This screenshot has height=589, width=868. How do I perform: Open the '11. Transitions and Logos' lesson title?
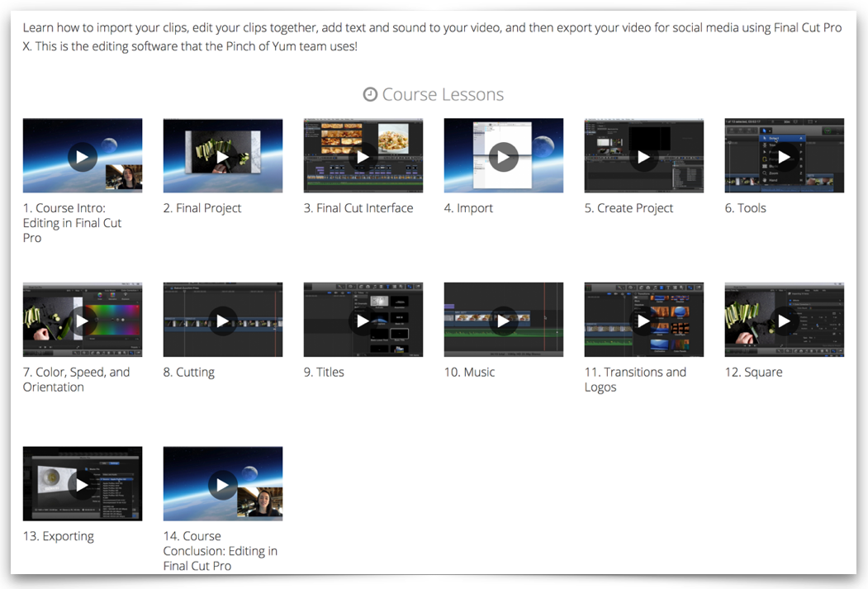(x=635, y=380)
